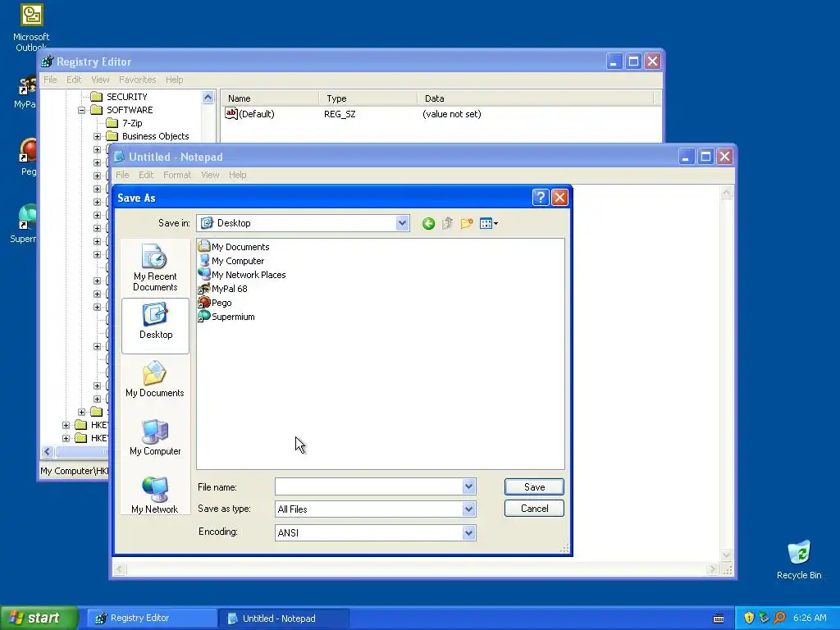Select Desktop in the places bar
The width and height of the screenshot is (840, 630).
155,326
